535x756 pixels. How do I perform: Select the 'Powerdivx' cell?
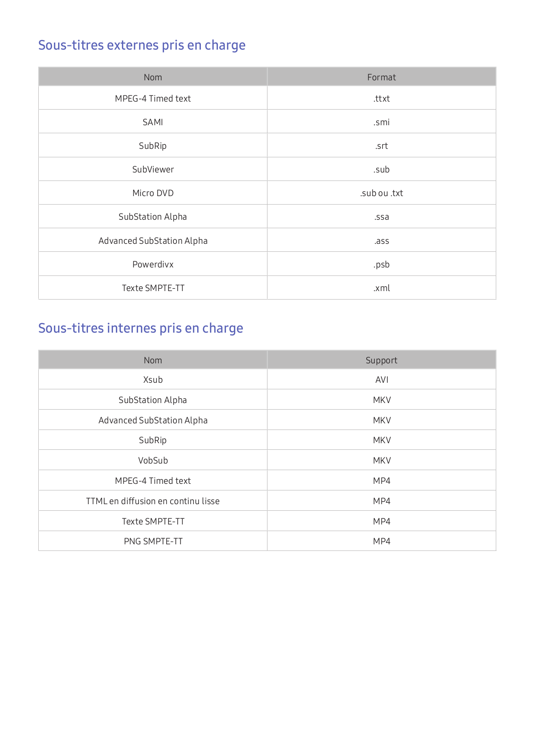[153, 264]
